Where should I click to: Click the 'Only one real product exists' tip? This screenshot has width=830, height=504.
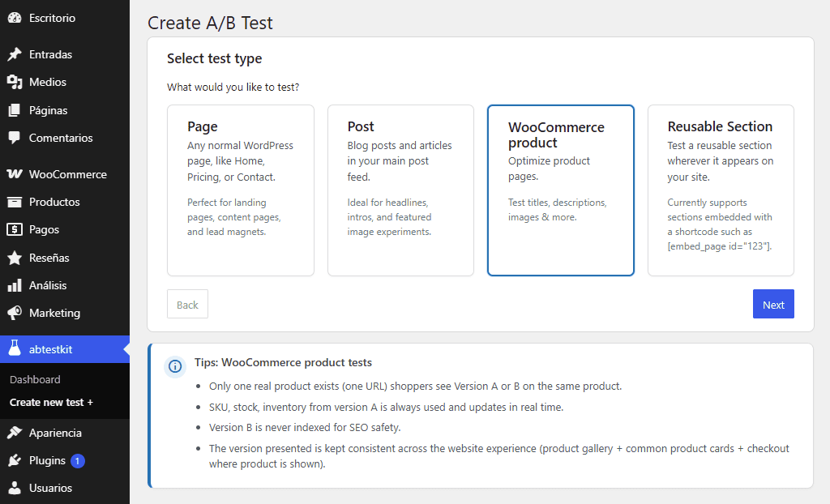point(416,386)
